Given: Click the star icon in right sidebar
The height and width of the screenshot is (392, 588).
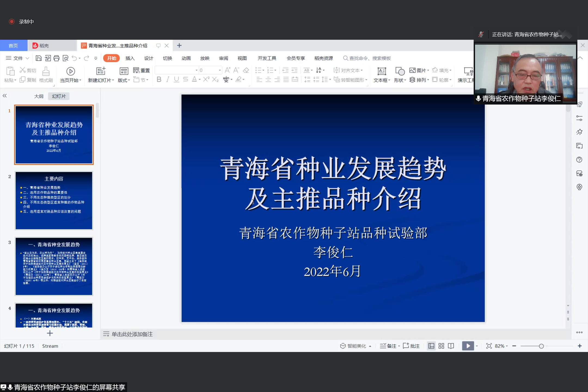Looking at the screenshot, I should [579, 132].
